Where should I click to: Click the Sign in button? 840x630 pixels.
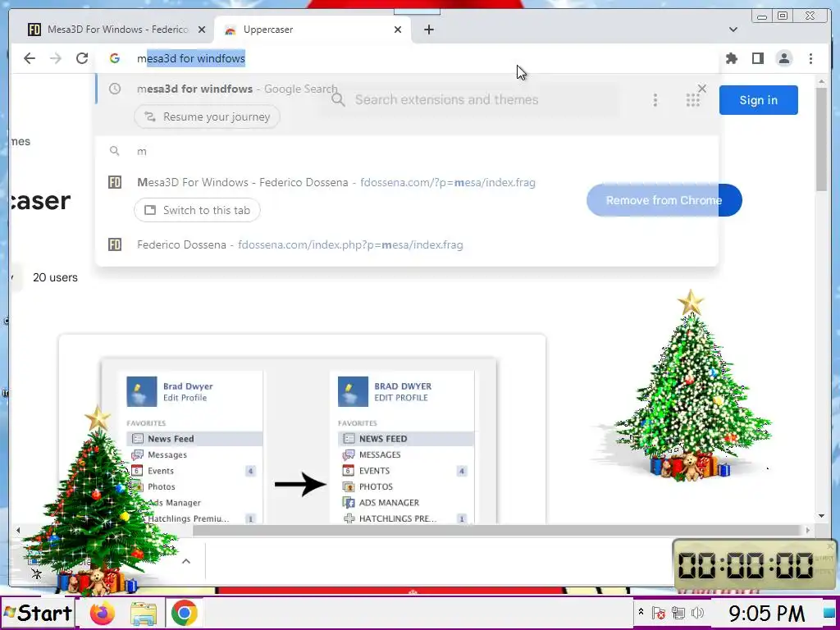pos(759,100)
